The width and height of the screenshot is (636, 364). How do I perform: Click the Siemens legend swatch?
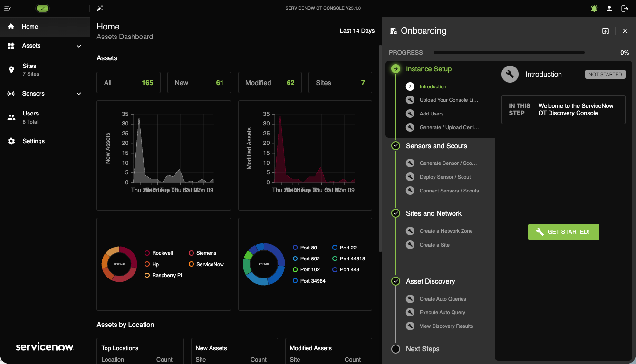click(x=192, y=253)
